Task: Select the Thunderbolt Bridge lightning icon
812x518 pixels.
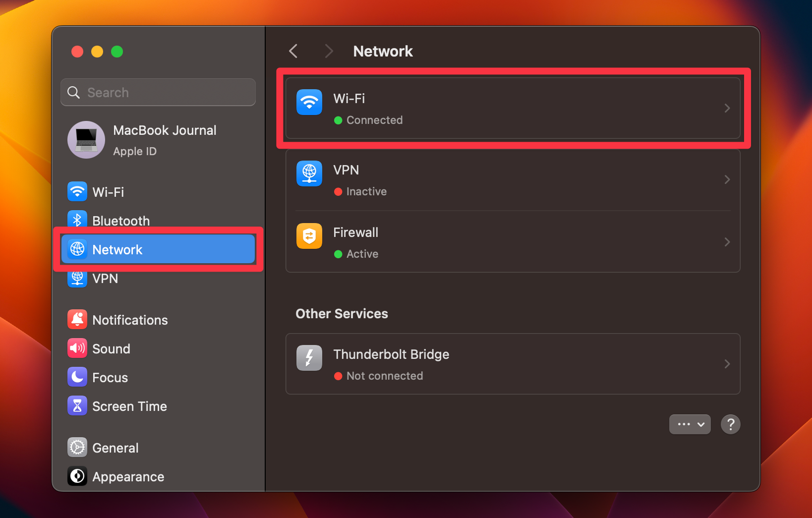Action: pos(309,357)
